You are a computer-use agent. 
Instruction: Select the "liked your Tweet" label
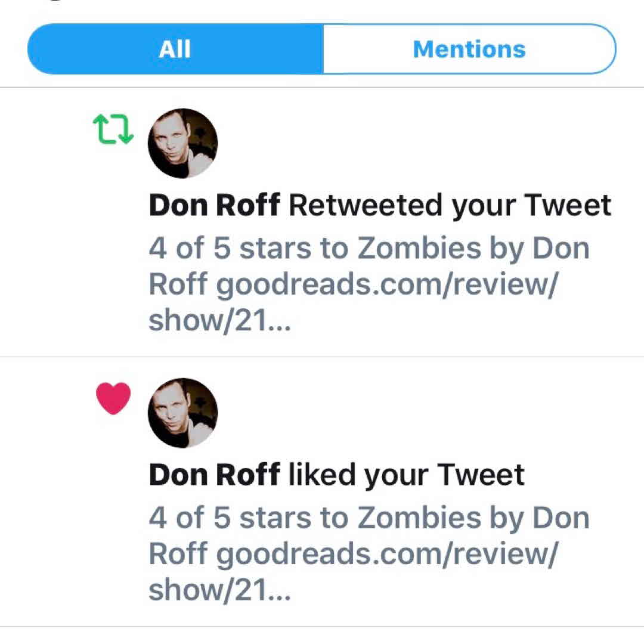pyautogui.click(x=406, y=475)
